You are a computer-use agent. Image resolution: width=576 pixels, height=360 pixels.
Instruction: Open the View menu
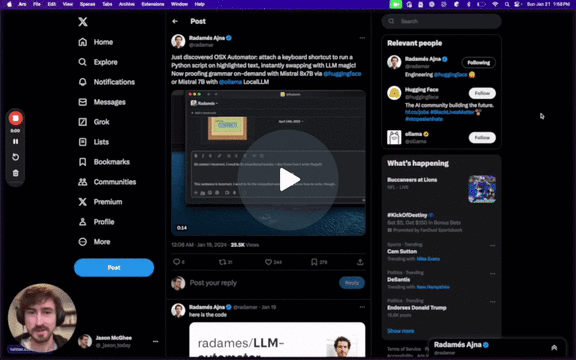click(x=68, y=4)
